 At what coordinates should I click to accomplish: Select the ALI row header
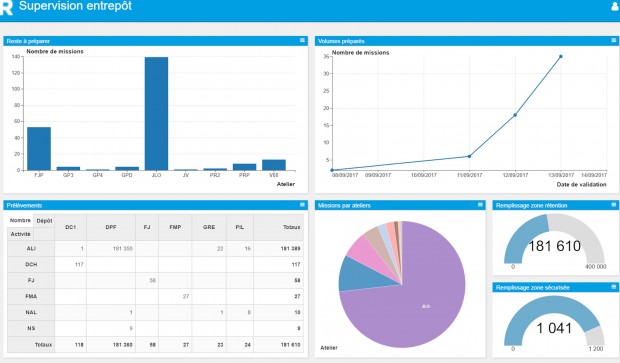[31, 249]
